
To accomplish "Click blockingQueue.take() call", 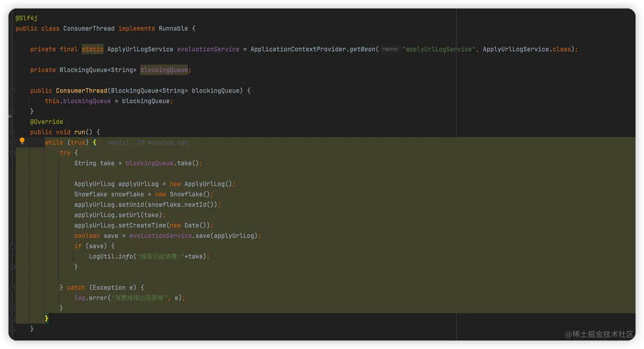I will pos(162,163).
